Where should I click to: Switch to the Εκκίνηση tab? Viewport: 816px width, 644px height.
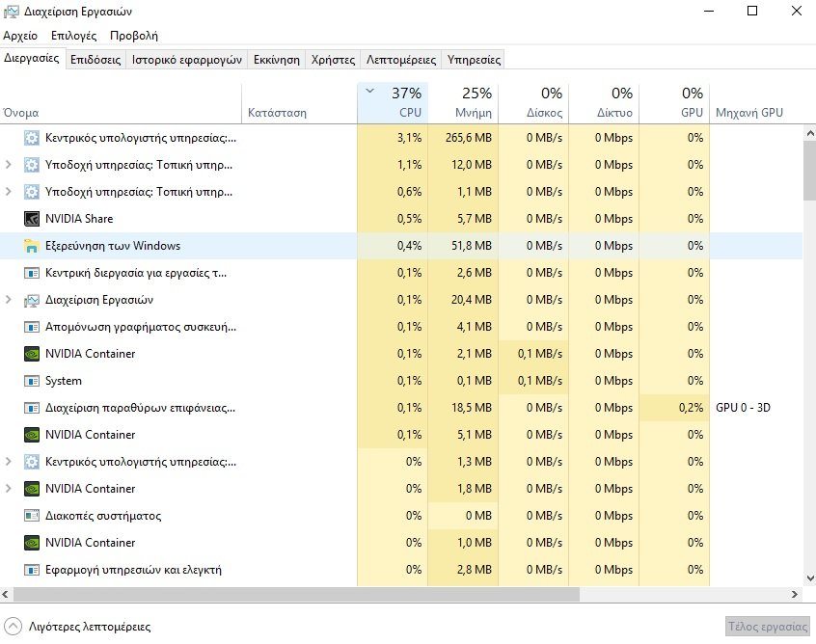coord(276,60)
